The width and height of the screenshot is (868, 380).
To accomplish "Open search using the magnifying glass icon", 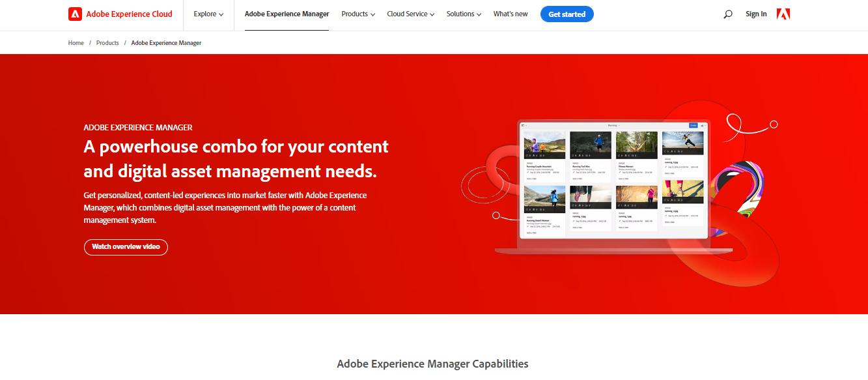I will (x=727, y=14).
